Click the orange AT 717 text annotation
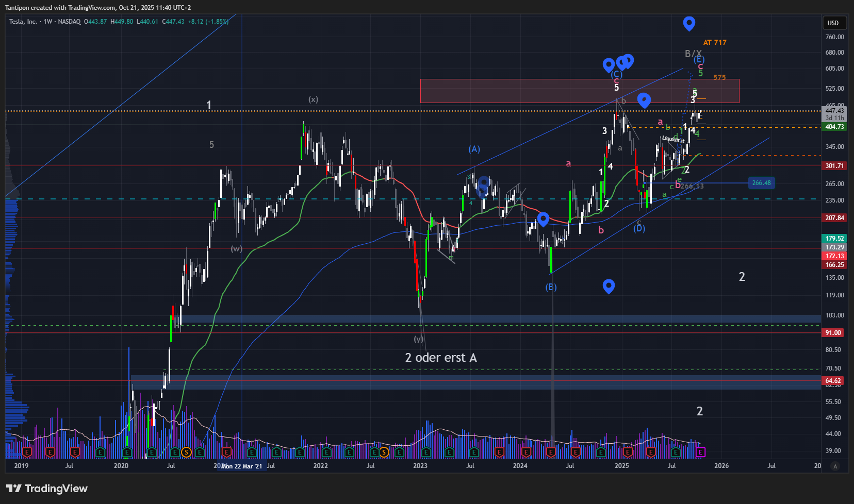 pos(715,43)
